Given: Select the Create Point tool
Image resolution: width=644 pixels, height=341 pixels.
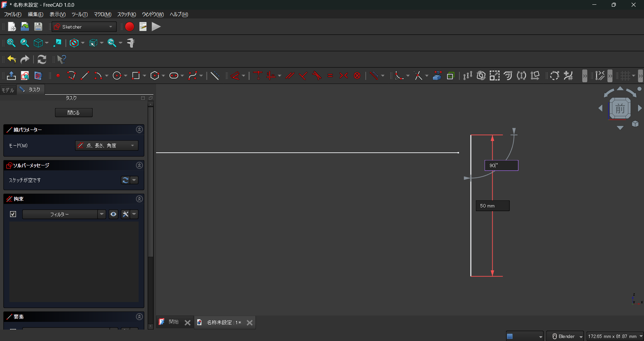Looking at the screenshot, I should pyautogui.click(x=58, y=76).
